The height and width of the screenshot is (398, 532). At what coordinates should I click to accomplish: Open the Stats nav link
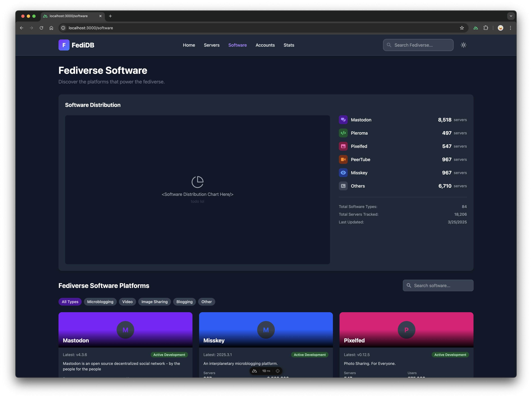[289, 45]
